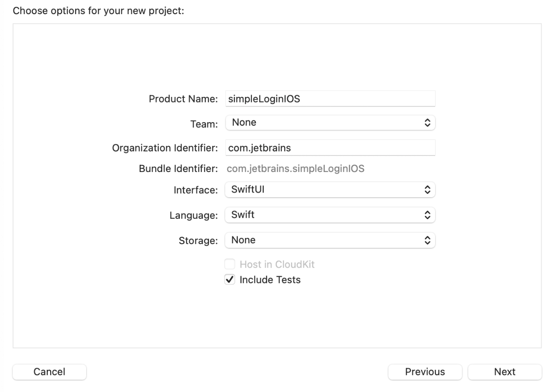Screen dimensions: 551x392
Task: Click the "Product Name:" label
Action: pyautogui.click(x=183, y=99)
